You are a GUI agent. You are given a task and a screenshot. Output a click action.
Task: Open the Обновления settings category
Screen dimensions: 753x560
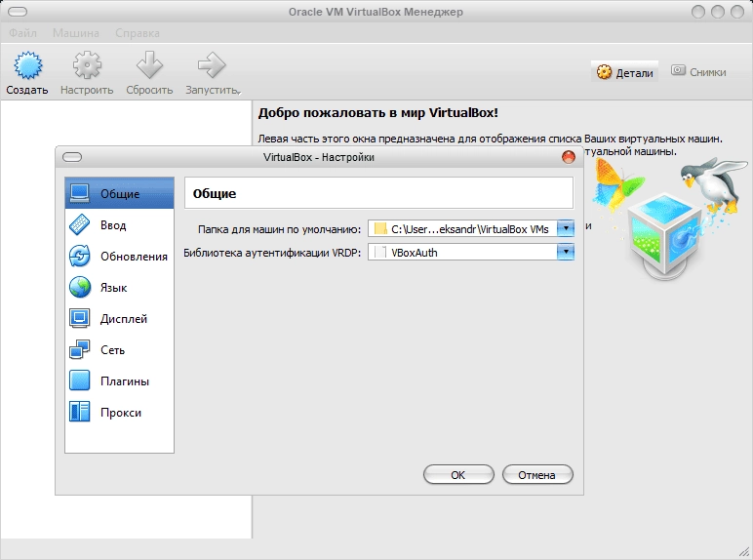click(x=119, y=256)
